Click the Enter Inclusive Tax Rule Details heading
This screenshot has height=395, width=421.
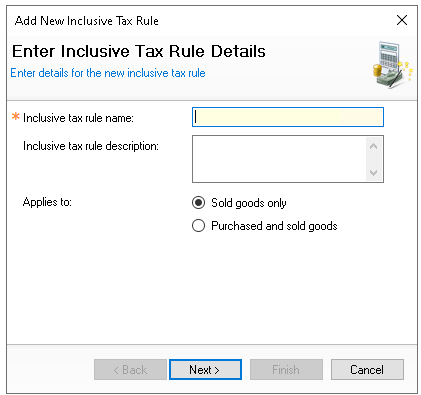(139, 52)
